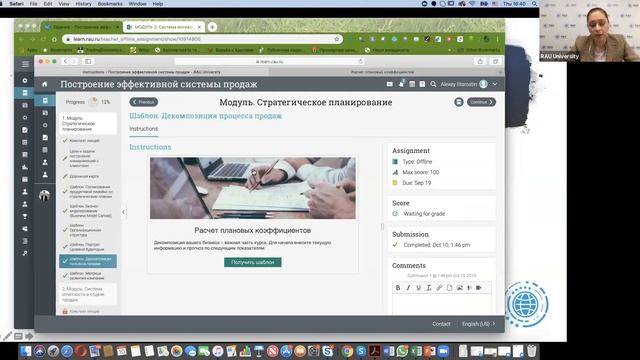
Task: Click the 'Получить шаблон' button
Action: [x=253, y=262]
